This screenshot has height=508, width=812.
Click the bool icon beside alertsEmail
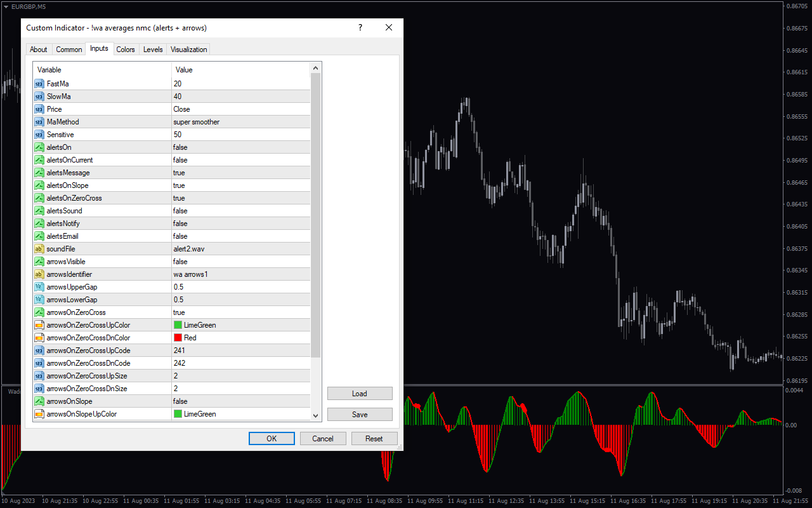coord(39,236)
